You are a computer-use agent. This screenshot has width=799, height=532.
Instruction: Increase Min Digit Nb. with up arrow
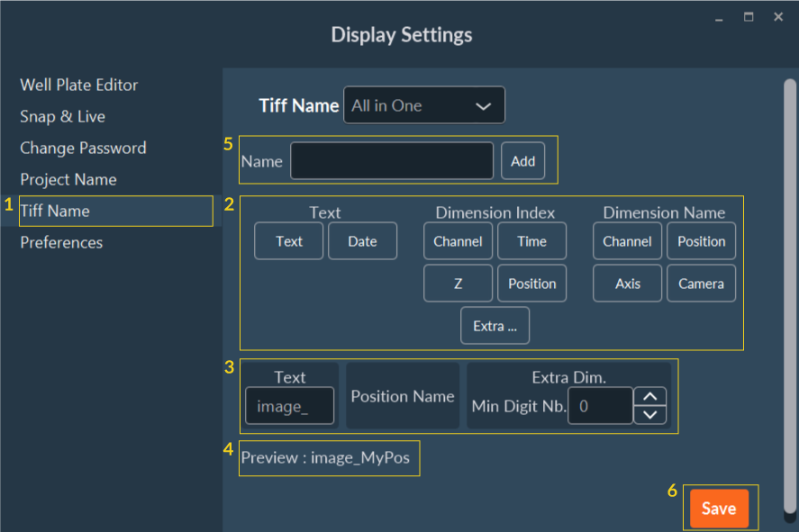(x=649, y=397)
